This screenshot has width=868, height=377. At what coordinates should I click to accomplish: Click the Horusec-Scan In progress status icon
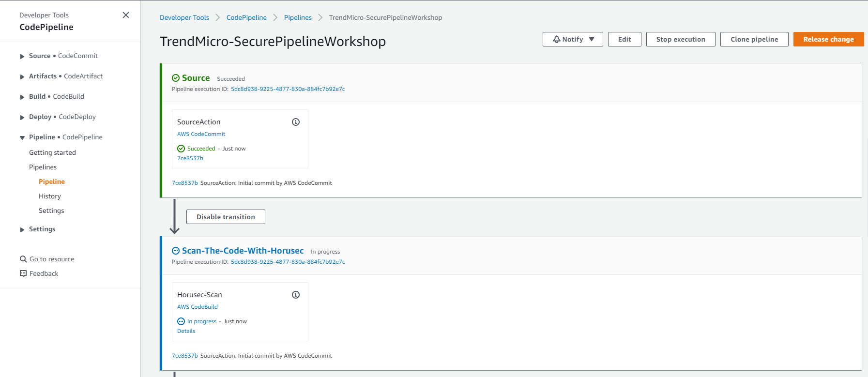tap(181, 321)
